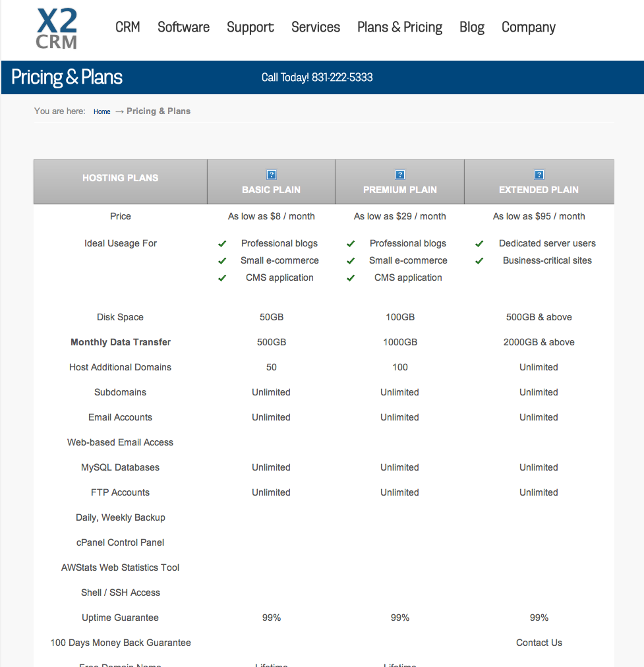Click the Basic plan Professional blogs checkmark
The height and width of the screenshot is (667, 644).
[222, 243]
